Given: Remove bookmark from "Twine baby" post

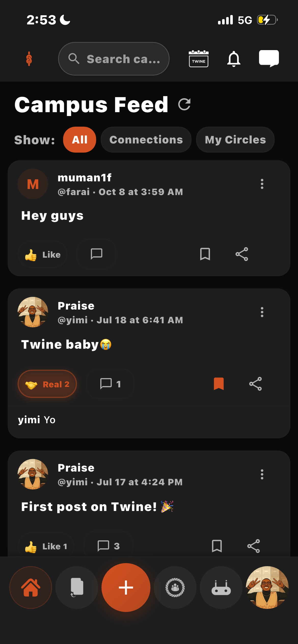Looking at the screenshot, I should coord(219,384).
